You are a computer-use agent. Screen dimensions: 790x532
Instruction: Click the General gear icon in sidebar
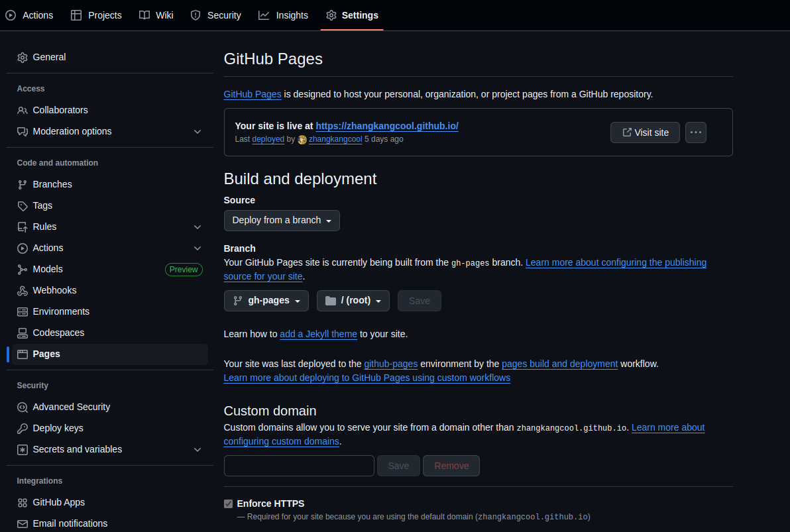23,58
